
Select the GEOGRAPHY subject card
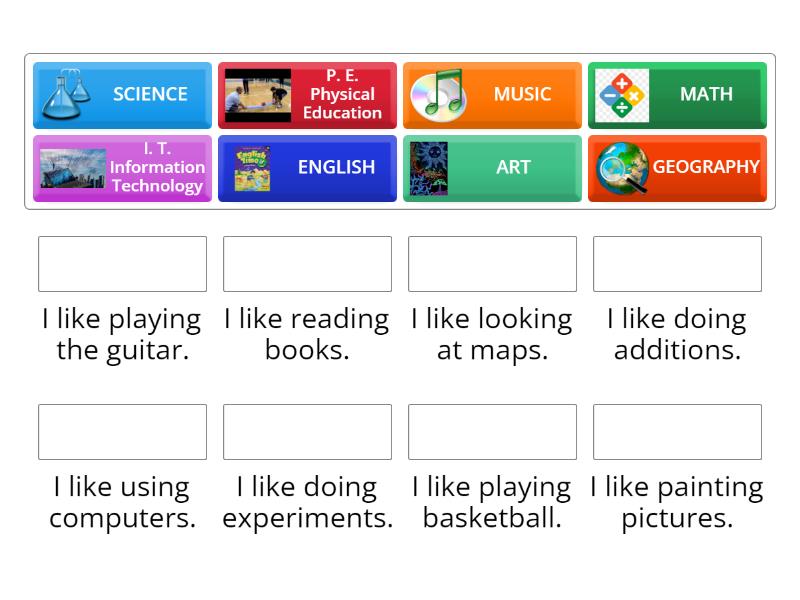677,168
